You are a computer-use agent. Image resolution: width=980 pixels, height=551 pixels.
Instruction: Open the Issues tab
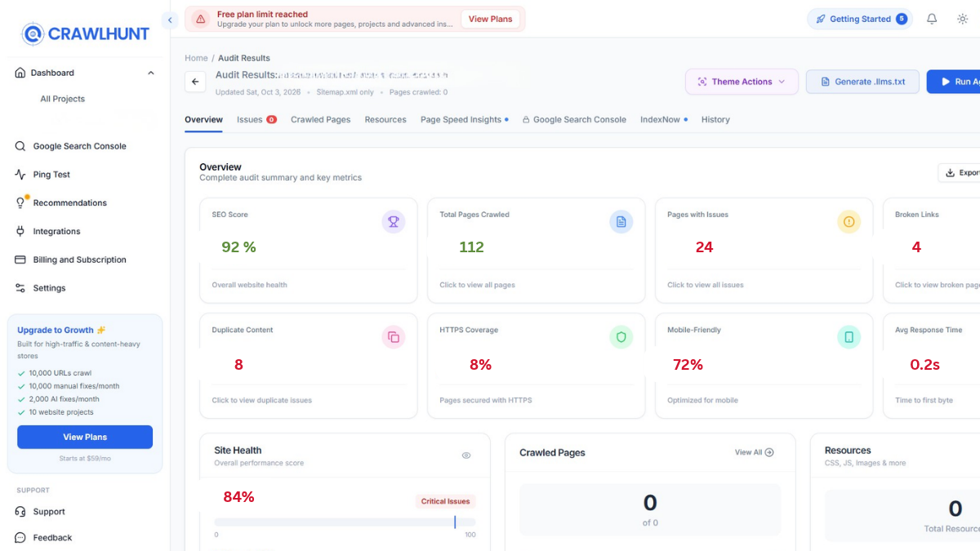pyautogui.click(x=256, y=119)
